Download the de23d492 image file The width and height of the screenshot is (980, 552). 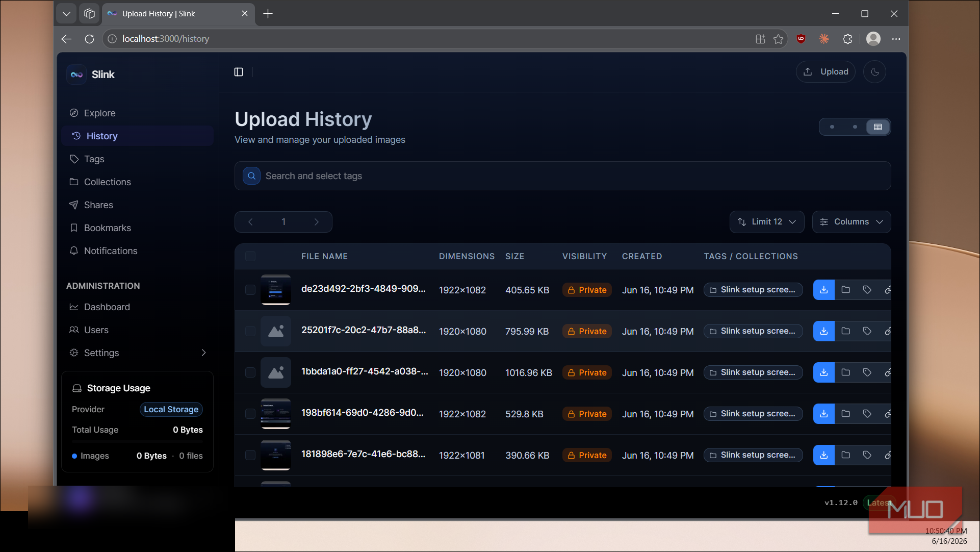tap(824, 290)
